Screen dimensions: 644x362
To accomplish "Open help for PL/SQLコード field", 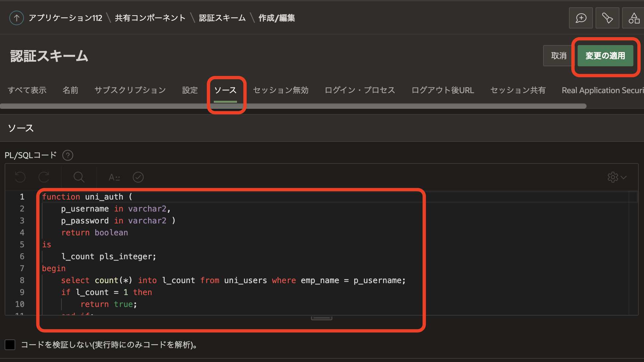I will click(x=68, y=155).
